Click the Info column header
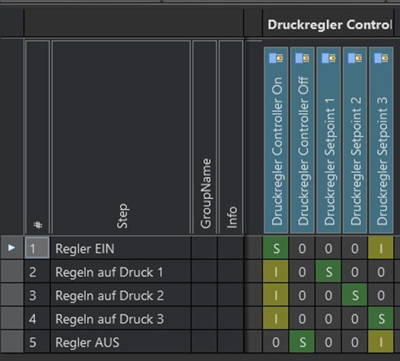 tap(231, 137)
